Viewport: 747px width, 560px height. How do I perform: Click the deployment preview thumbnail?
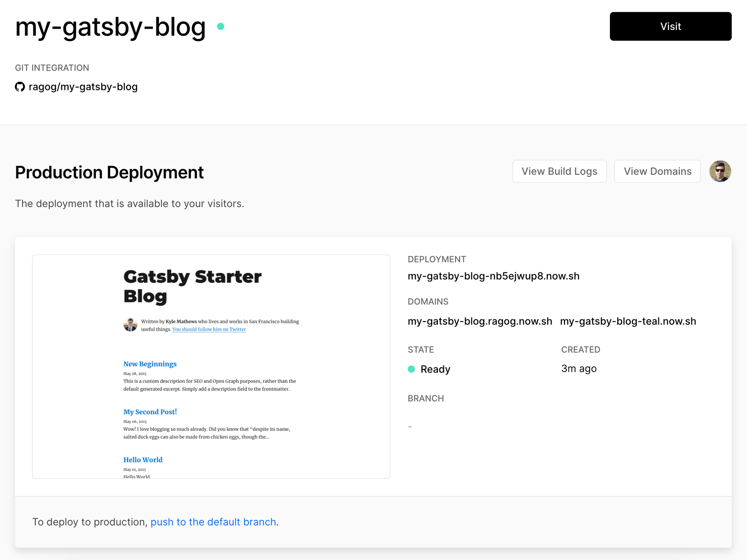click(211, 366)
